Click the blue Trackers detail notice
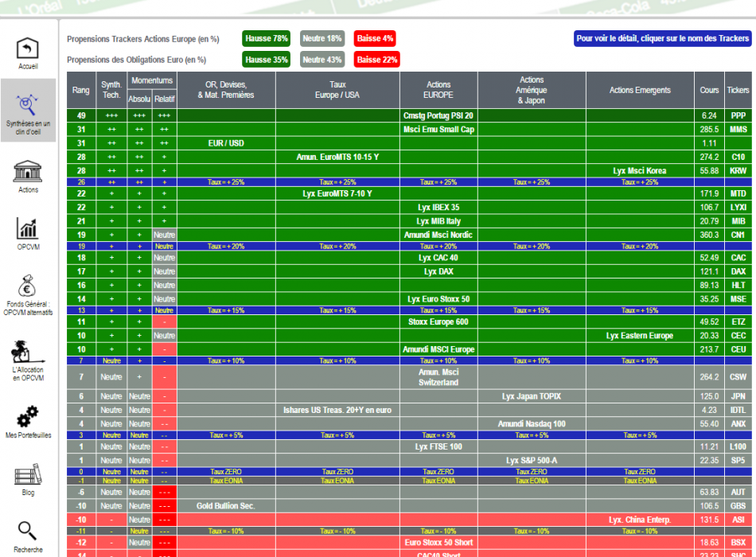Screen dimensions: 756x557 pos(662,38)
